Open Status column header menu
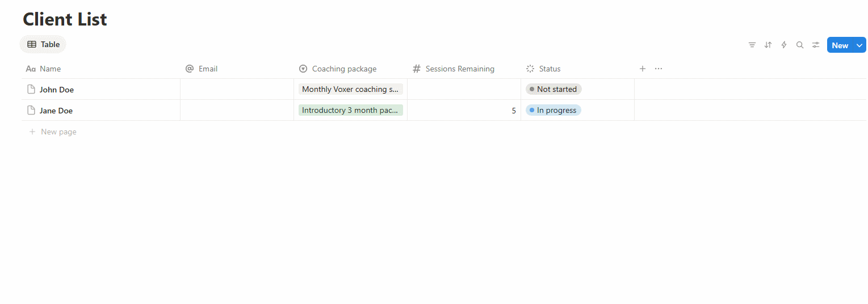 click(x=550, y=69)
